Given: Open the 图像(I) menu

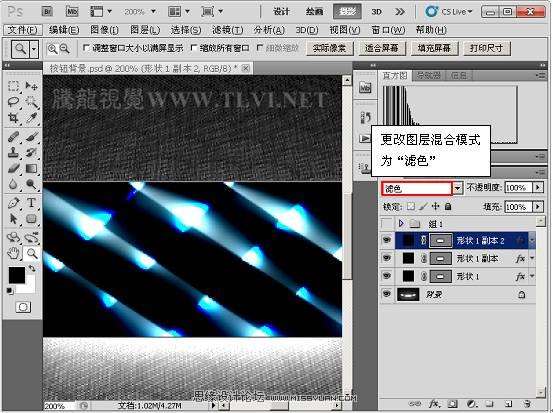Looking at the screenshot, I should 104,30.
